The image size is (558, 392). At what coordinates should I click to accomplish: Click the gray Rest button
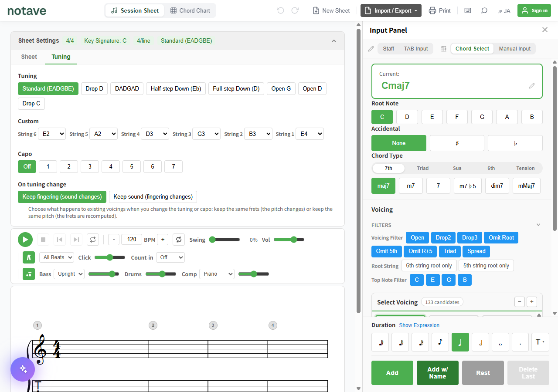483,373
